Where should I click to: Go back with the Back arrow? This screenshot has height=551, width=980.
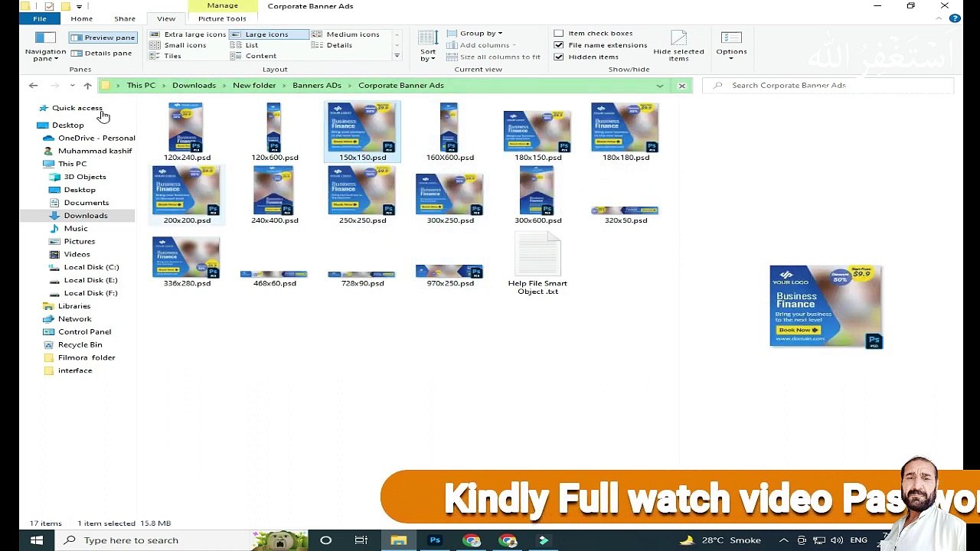click(33, 86)
